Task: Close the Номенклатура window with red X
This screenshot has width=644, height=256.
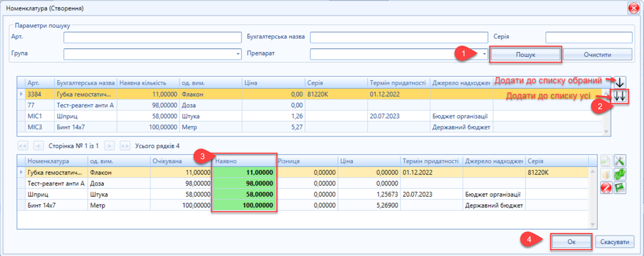Action: click(x=633, y=8)
